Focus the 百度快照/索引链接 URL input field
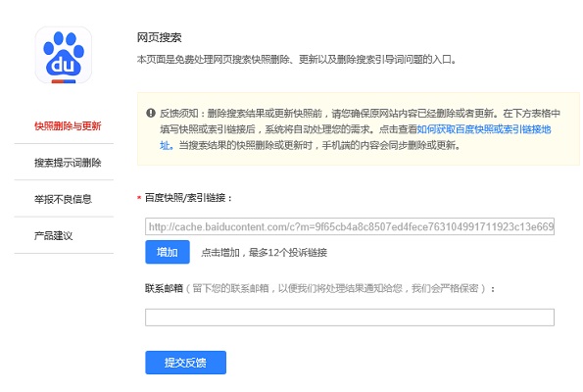583x392 pixels. (x=350, y=226)
